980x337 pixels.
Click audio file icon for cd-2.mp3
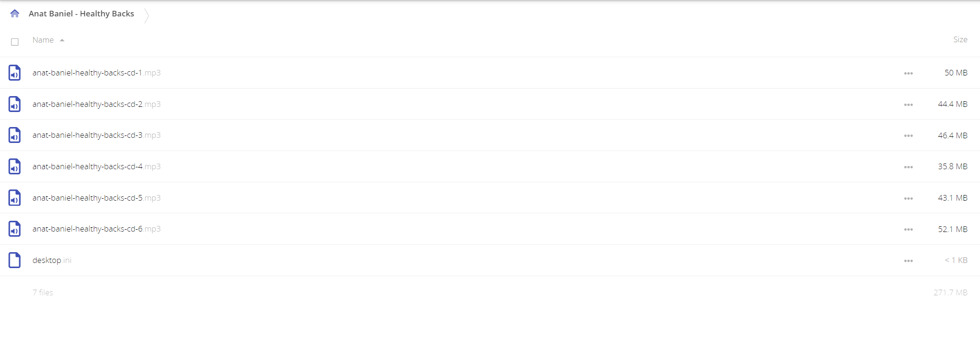(15, 104)
